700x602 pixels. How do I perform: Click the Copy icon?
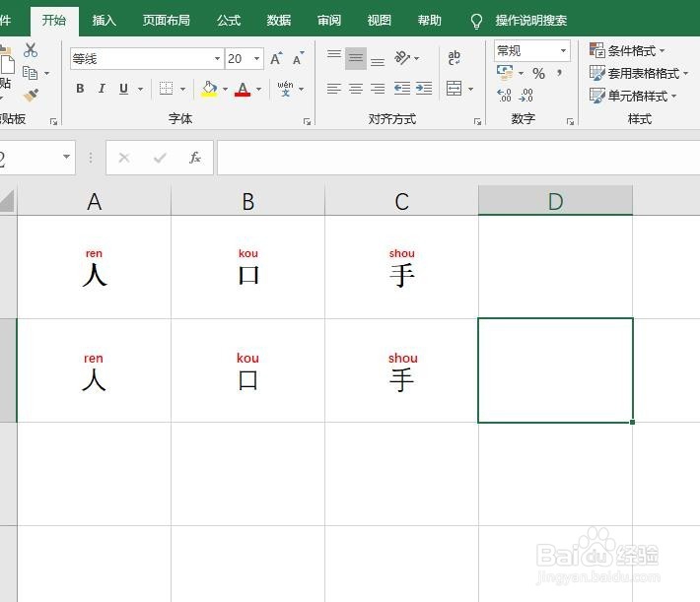click(30, 73)
